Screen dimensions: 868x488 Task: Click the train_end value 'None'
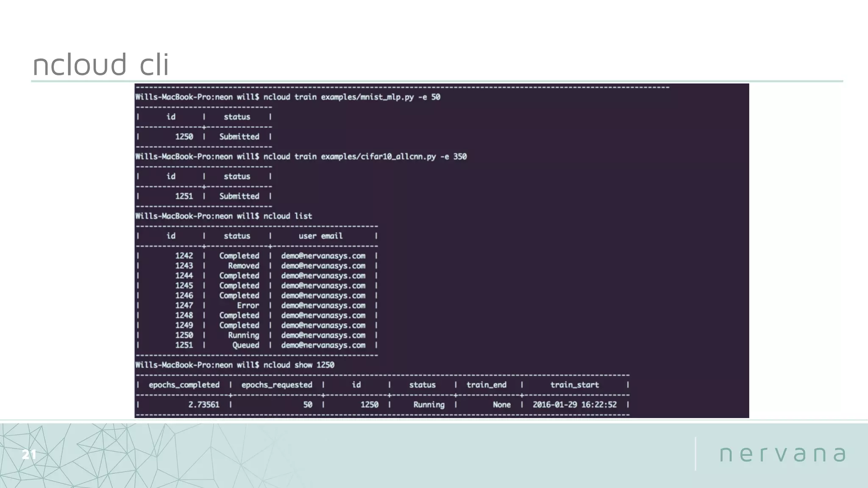click(x=502, y=405)
